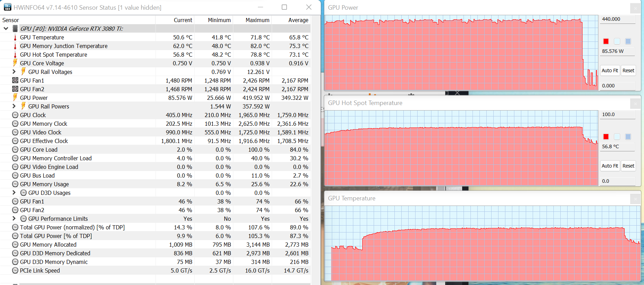Click Auto Fit in the GPU Power graph

pyautogui.click(x=610, y=70)
